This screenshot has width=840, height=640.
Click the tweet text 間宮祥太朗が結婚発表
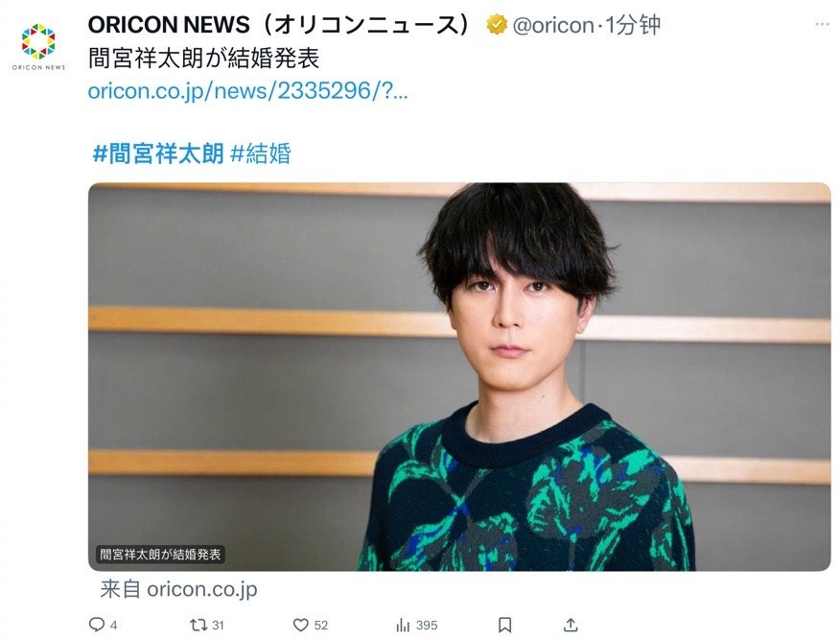(203, 59)
